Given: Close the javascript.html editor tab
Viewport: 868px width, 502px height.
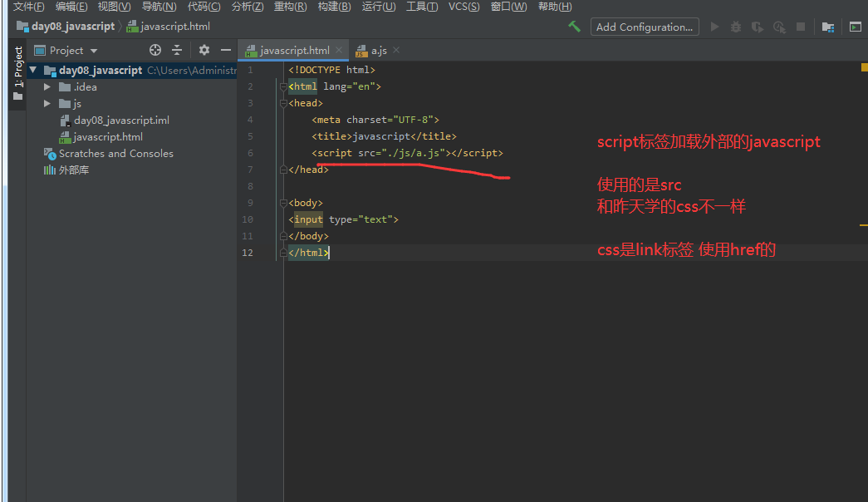Looking at the screenshot, I should coord(339,50).
